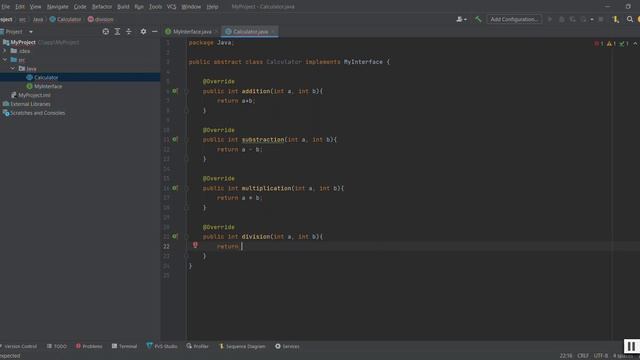Click the implements gutter icon beside division method
The width and height of the screenshot is (640, 360).
pyautogui.click(x=175, y=236)
